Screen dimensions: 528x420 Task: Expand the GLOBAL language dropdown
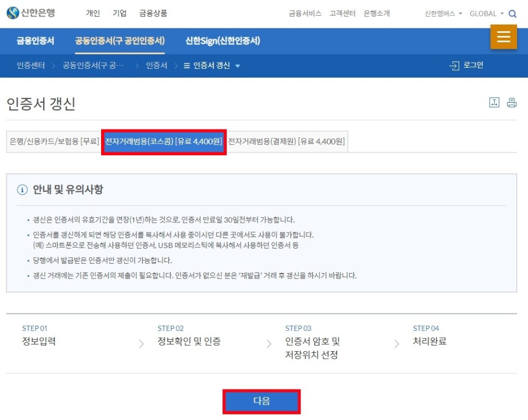486,14
